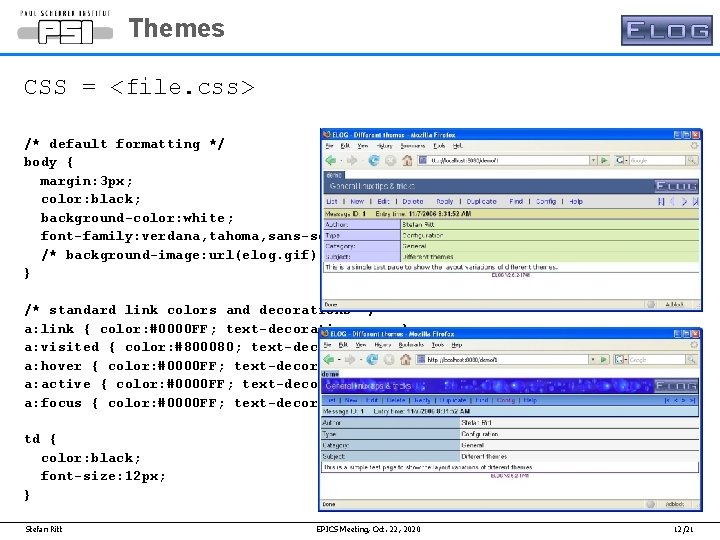Screen dimensions: 720x540
Task: Click previous-entry arrow in the green-theme ELOG page
Action: (x=673, y=202)
